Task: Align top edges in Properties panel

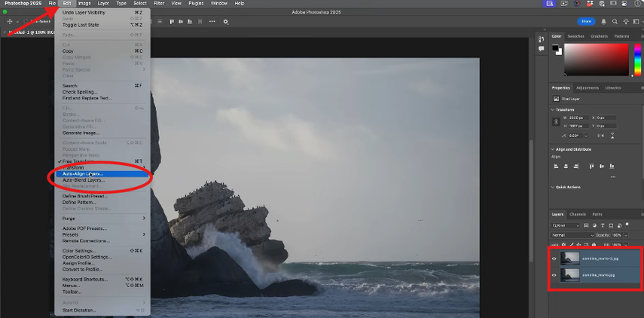Action: 592,167
